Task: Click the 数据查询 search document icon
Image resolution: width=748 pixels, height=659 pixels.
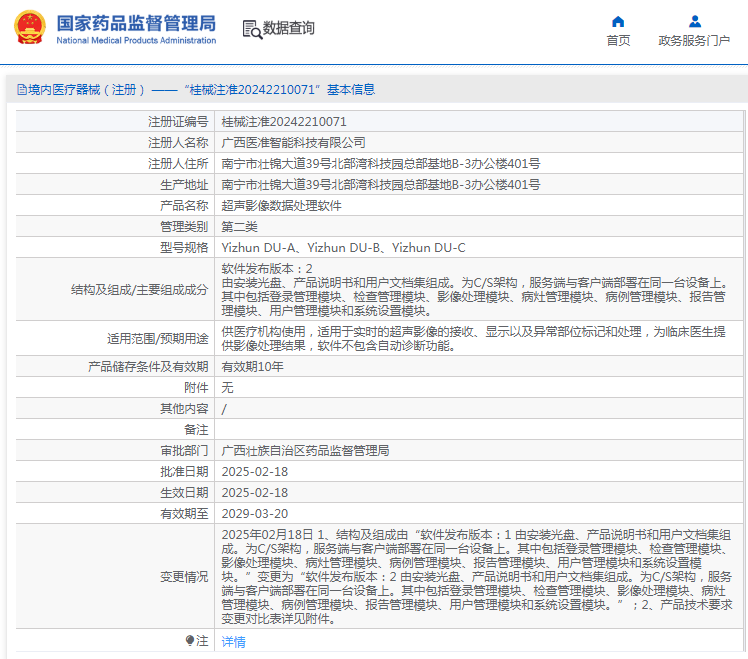Action: [252, 29]
